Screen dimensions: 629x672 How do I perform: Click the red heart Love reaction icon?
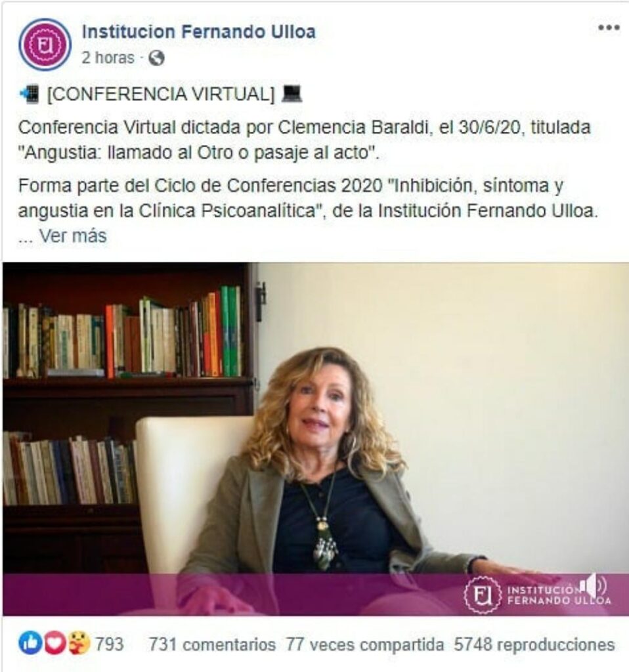pos(54,643)
